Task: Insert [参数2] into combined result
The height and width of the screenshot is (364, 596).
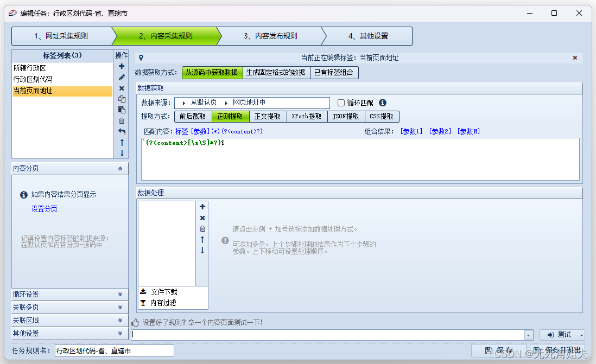Action: pos(440,131)
